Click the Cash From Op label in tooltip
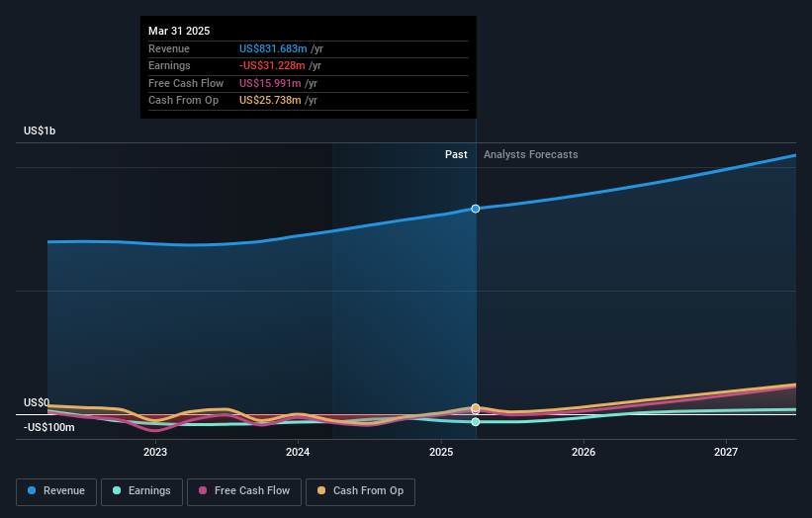 pyautogui.click(x=183, y=101)
